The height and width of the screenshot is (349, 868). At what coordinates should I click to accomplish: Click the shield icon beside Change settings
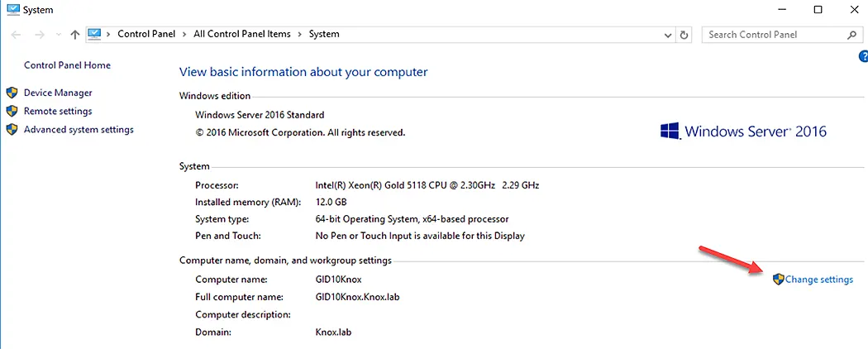tap(779, 280)
